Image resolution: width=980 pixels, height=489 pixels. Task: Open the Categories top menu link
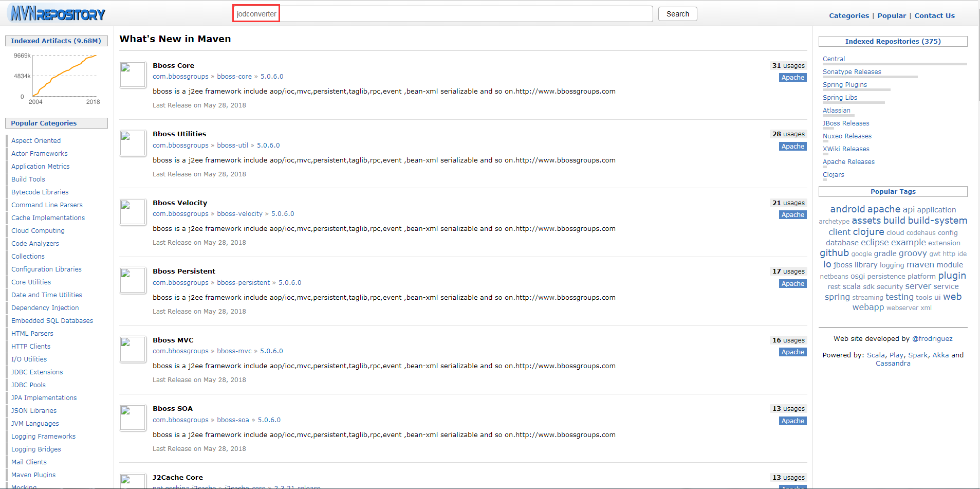click(x=849, y=15)
